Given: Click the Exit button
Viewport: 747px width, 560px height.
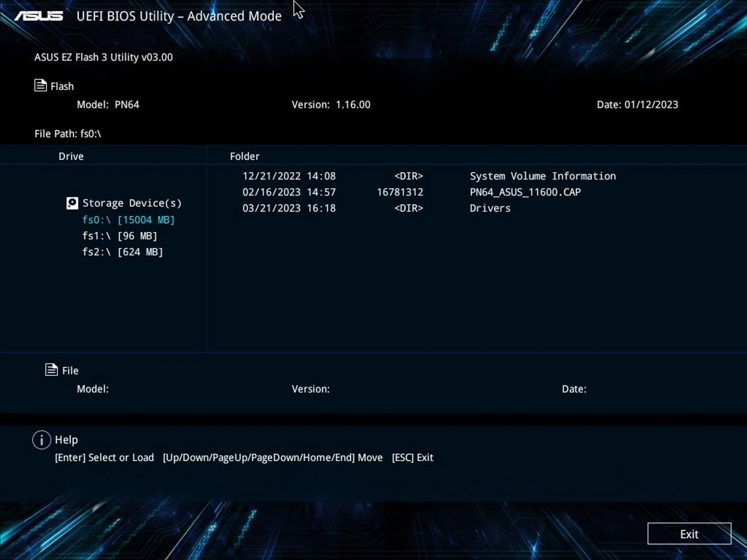Looking at the screenshot, I should tap(689, 534).
